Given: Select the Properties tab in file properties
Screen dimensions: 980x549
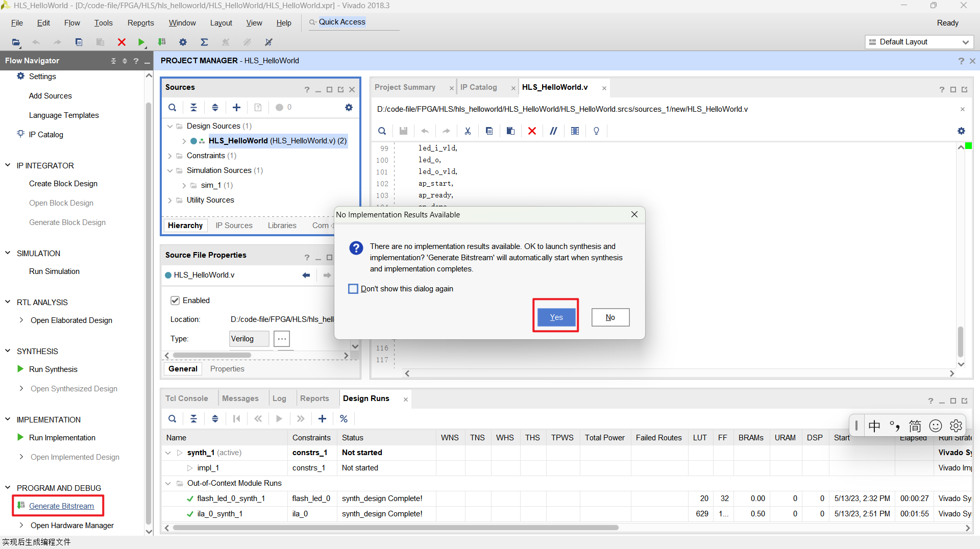Looking at the screenshot, I should pyautogui.click(x=227, y=369).
